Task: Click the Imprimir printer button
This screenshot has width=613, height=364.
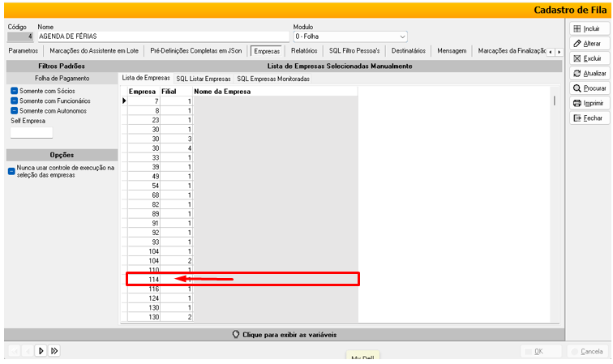Action: [589, 103]
